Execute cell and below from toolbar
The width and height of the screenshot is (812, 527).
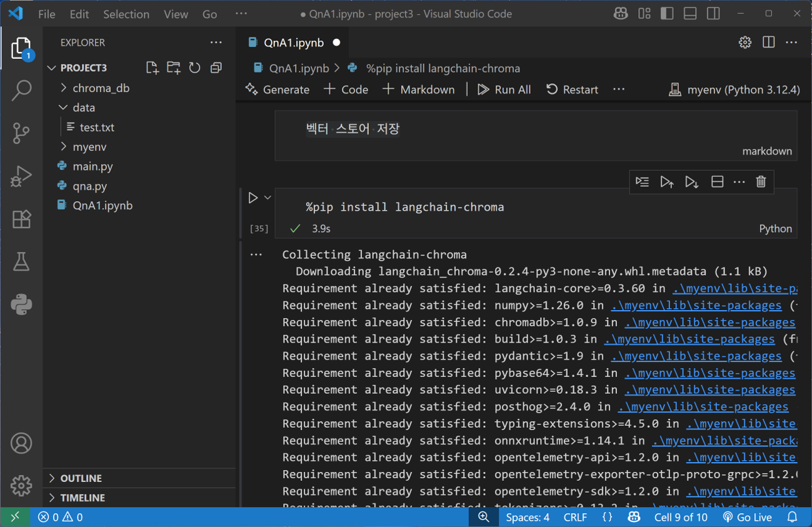(x=691, y=182)
